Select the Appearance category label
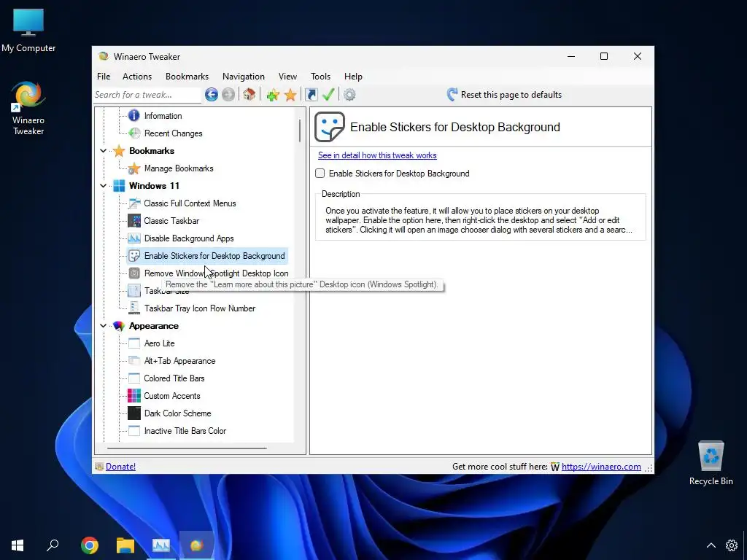The image size is (747, 560). click(154, 326)
